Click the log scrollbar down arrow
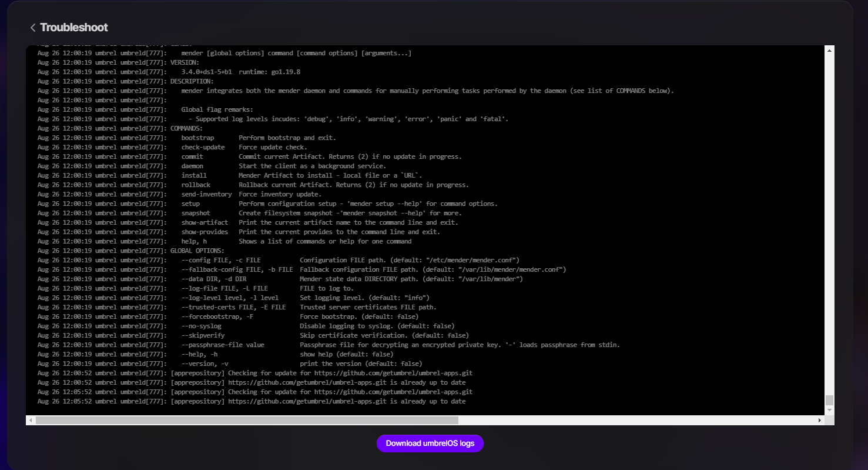Viewport: 868px width, 470px height. (x=829, y=409)
